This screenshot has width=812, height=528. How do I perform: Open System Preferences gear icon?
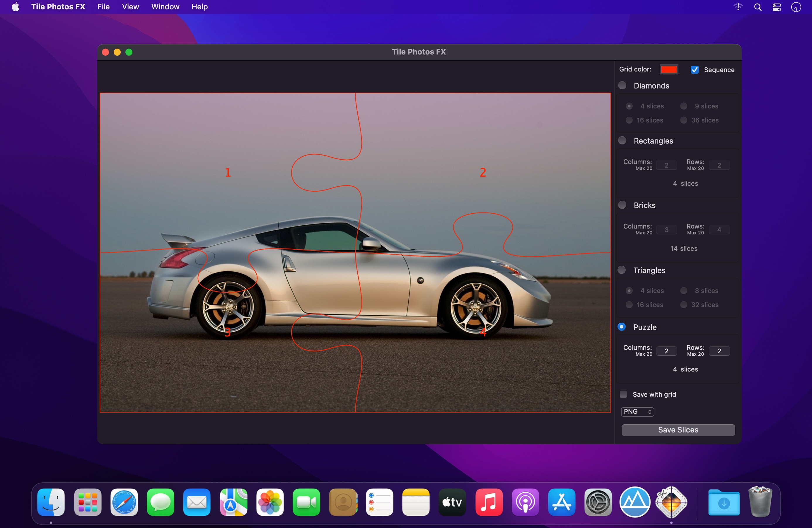pyautogui.click(x=598, y=502)
